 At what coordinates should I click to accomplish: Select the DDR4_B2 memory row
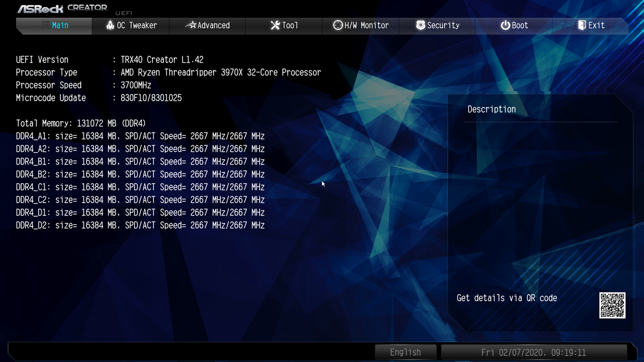coord(140,174)
